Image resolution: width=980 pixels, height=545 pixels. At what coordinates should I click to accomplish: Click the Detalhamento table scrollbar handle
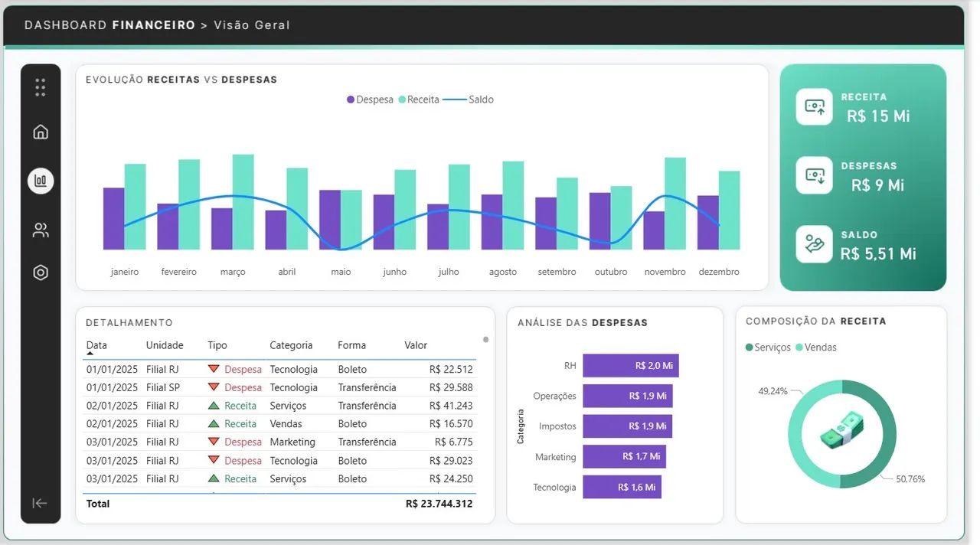click(485, 339)
